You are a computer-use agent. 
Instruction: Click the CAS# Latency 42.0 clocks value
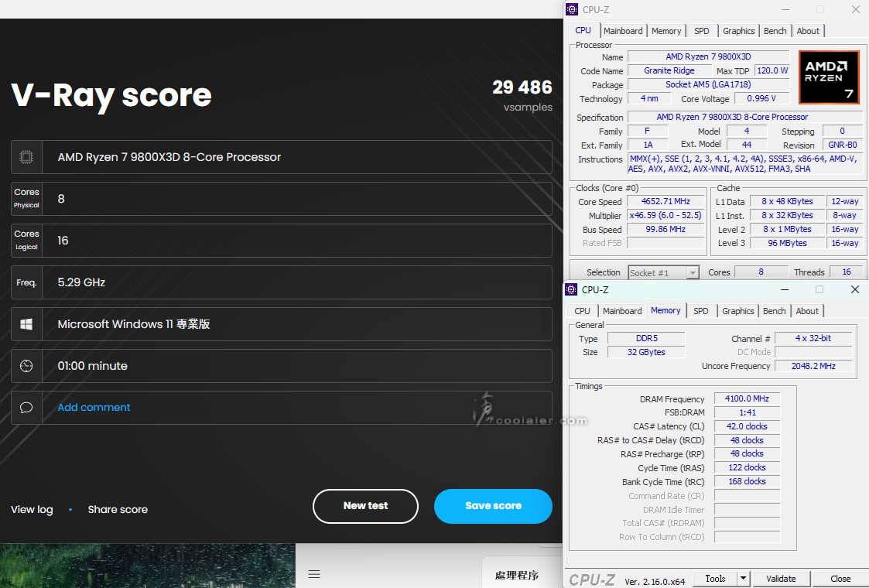[x=747, y=426]
